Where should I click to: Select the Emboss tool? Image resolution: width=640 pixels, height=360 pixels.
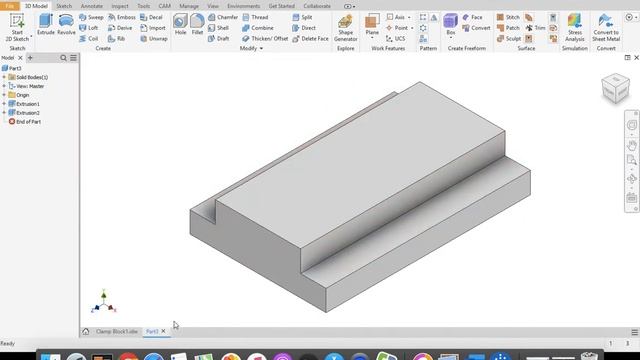click(x=122, y=17)
